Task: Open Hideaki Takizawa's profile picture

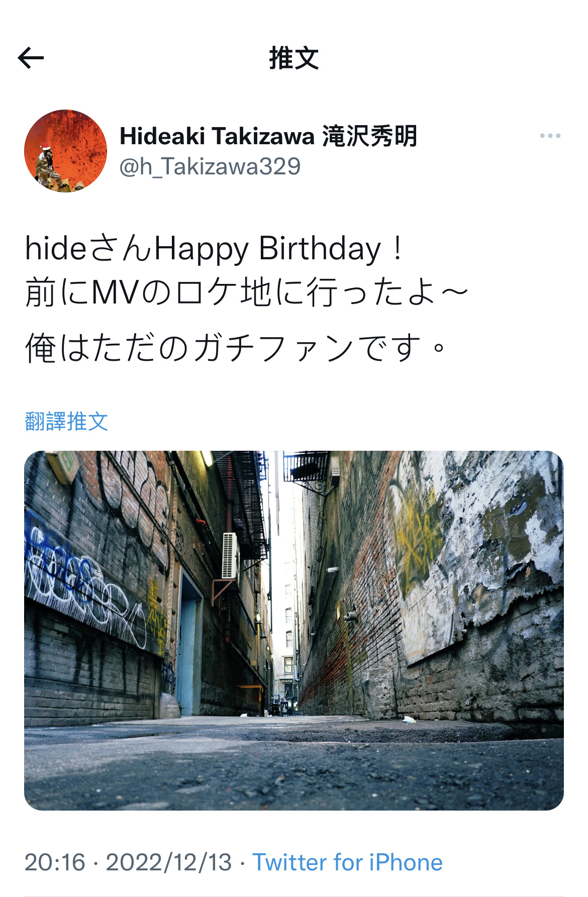Action: click(65, 151)
